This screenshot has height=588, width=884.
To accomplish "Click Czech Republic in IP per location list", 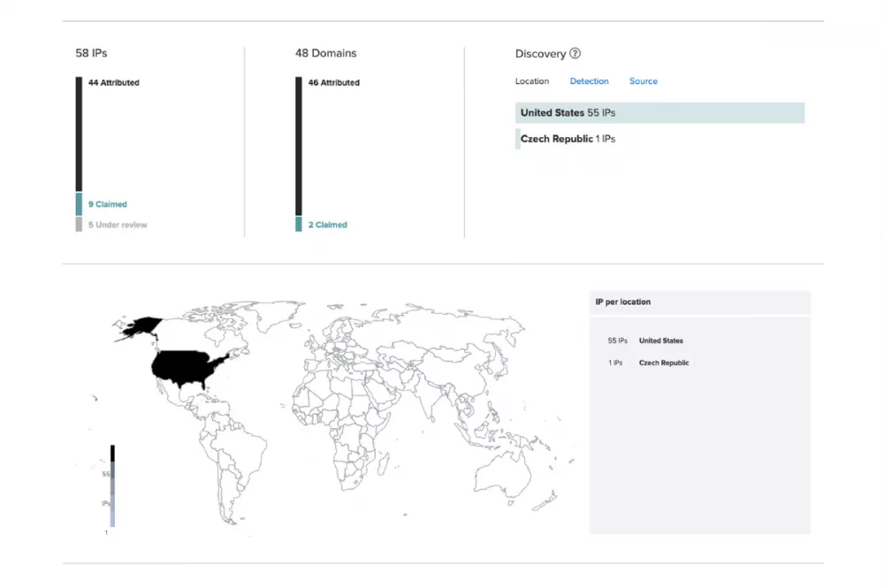I will 663,363.
